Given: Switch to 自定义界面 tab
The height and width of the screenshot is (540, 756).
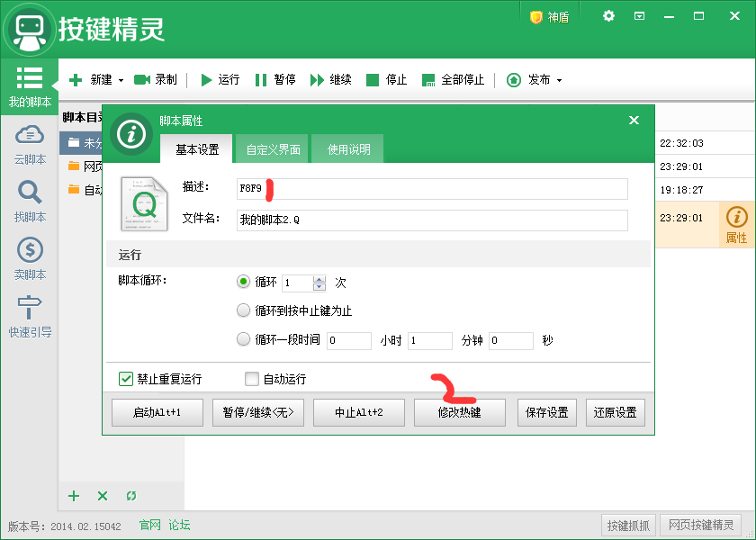Looking at the screenshot, I should (273, 149).
